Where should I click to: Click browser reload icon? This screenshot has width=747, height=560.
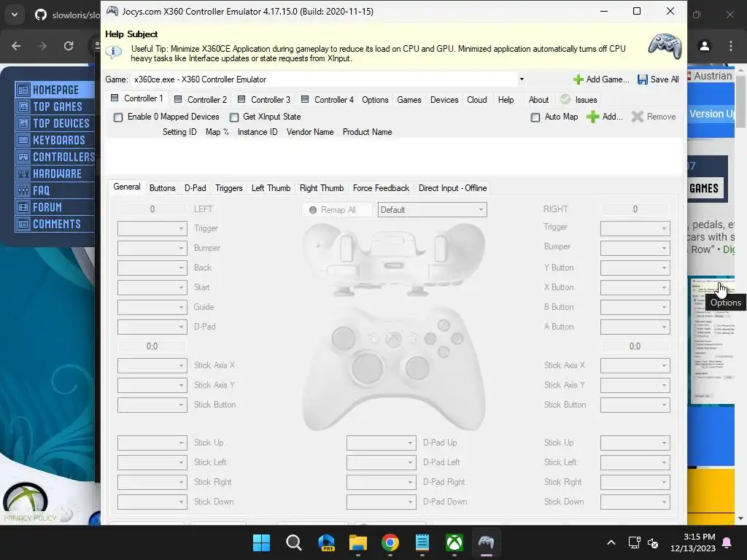pos(69,46)
